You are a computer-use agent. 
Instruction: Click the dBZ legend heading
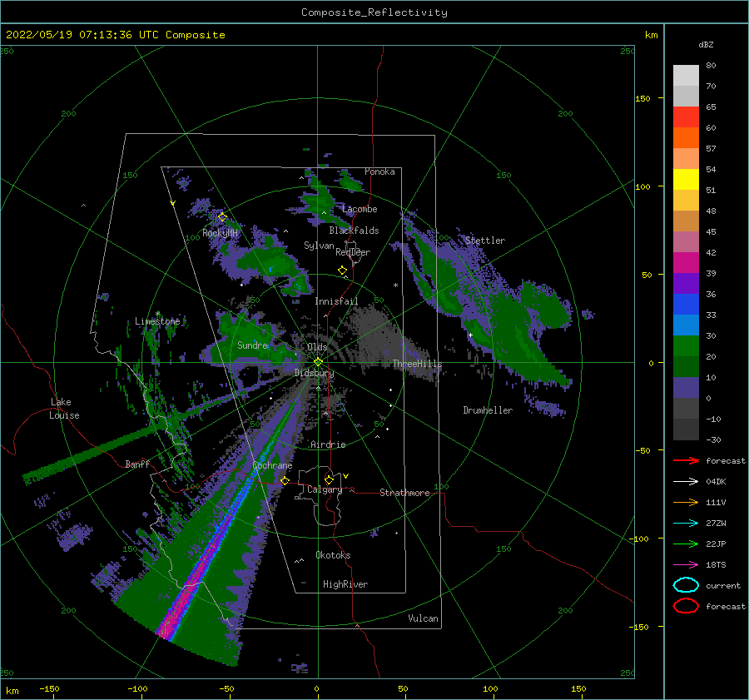tap(706, 45)
